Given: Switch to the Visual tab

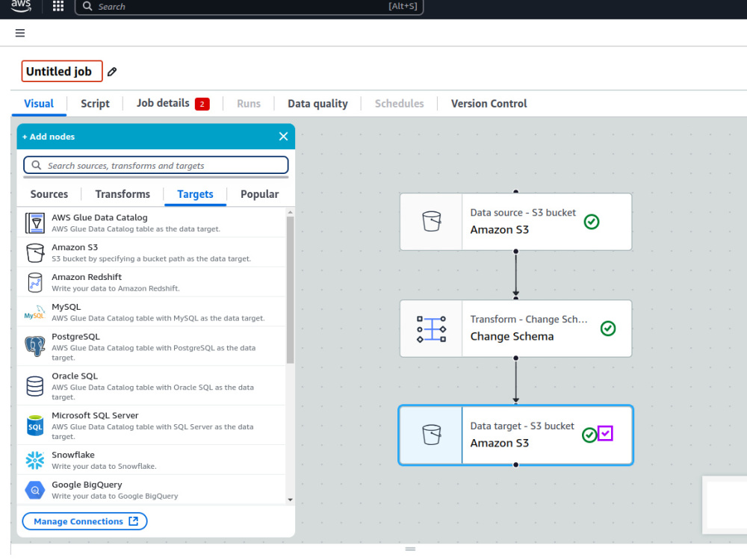Looking at the screenshot, I should pyautogui.click(x=39, y=103).
